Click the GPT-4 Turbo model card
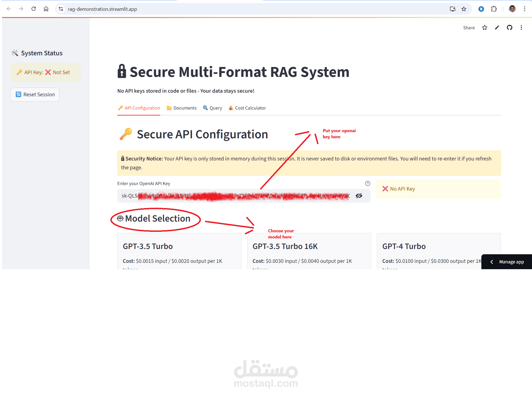 pos(439,251)
